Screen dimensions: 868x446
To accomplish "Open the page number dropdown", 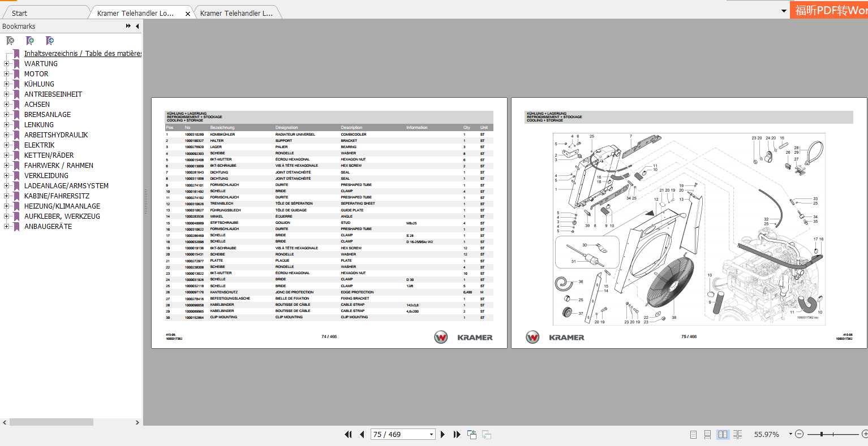I will click(431, 434).
